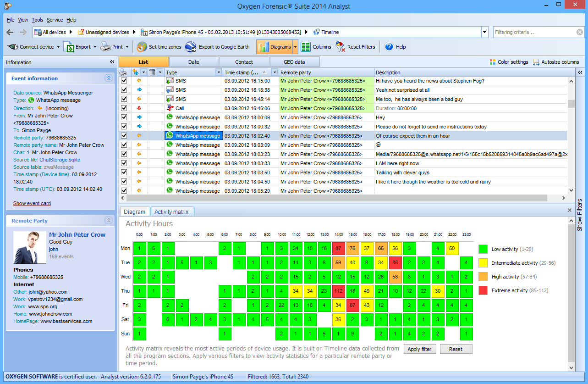
Task: Open Color settings
Action: click(493, 62)
